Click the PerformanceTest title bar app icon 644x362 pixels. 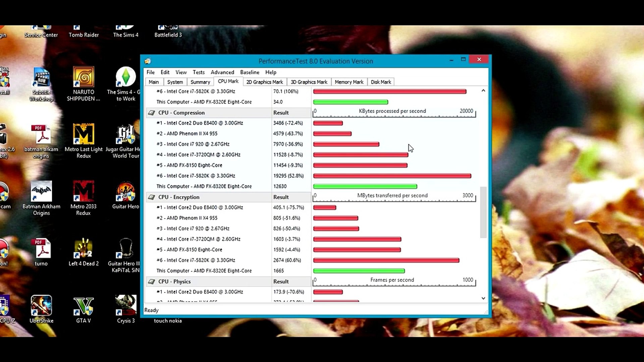(x=148, y=61)
